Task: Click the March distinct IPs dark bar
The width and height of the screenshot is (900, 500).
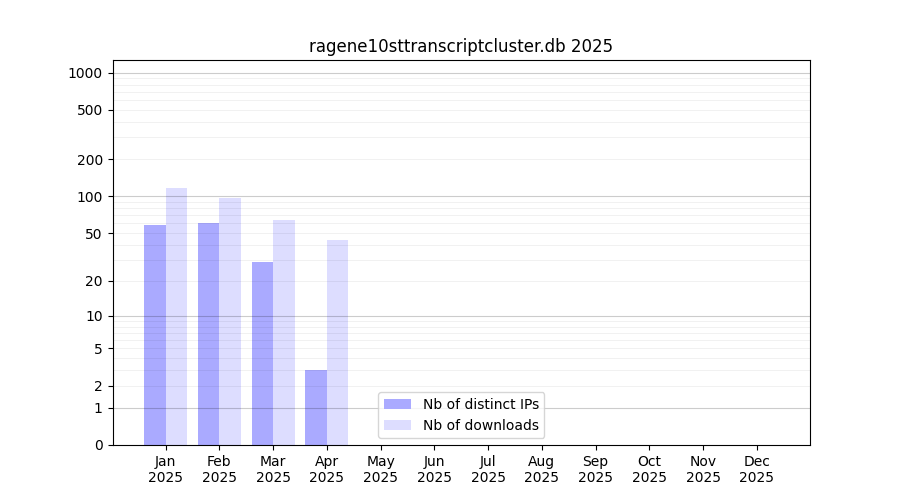Action: pyautogui.click(x=262, y=353)
